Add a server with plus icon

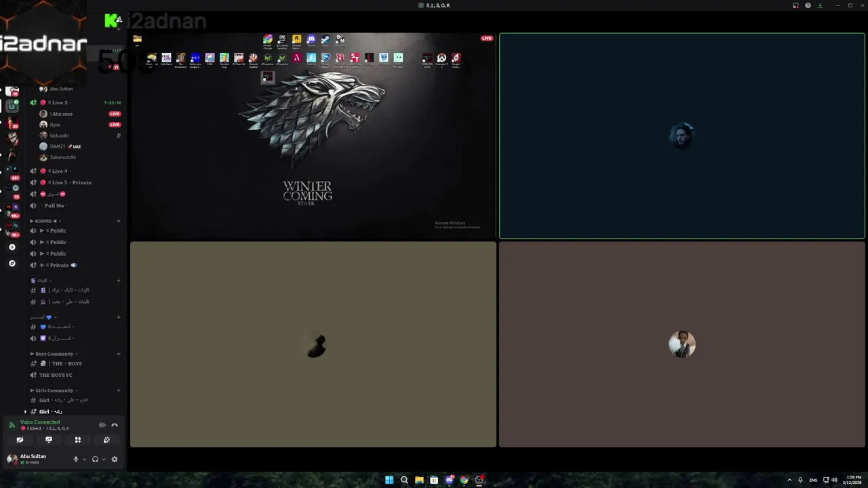click(12, 247)
